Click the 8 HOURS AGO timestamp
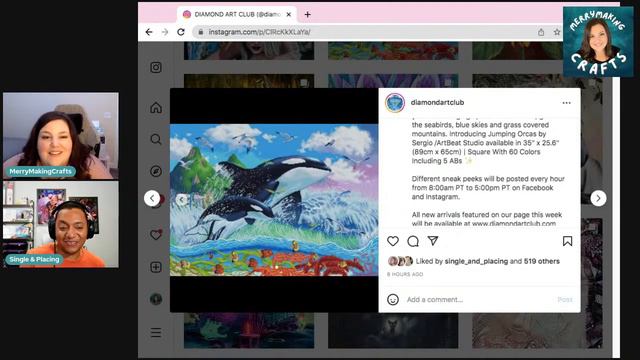Image resolution: width=640 pixels, height=360 pixels. tap(405, 274)
